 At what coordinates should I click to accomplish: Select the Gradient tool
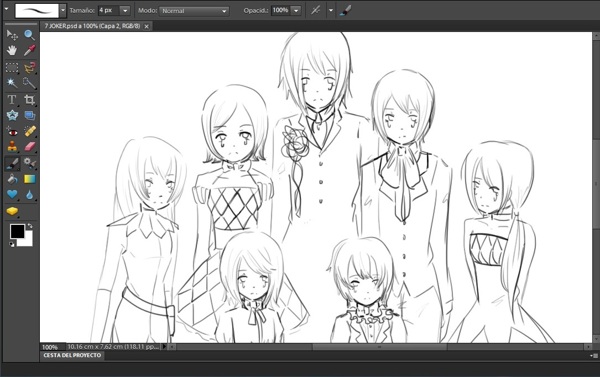coord(29,179)
